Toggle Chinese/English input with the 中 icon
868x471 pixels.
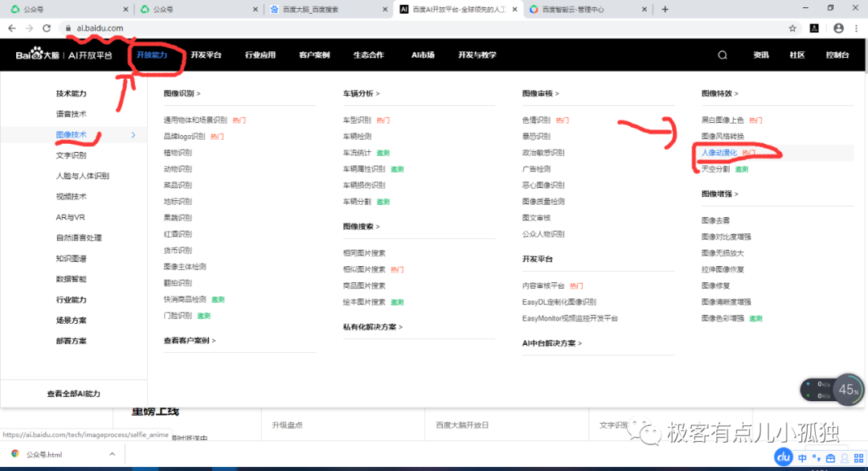800,457
